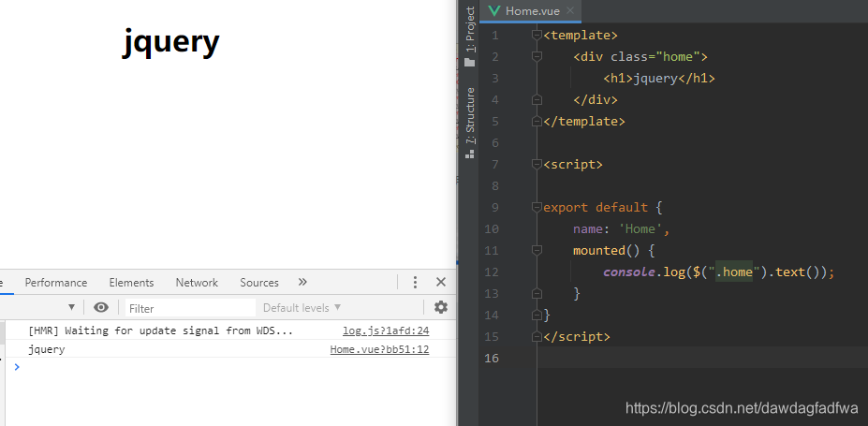The width and height of the screenshot is (868, 426).
Task: Click the fold end marker on line 13
Action: coord(536,293)
